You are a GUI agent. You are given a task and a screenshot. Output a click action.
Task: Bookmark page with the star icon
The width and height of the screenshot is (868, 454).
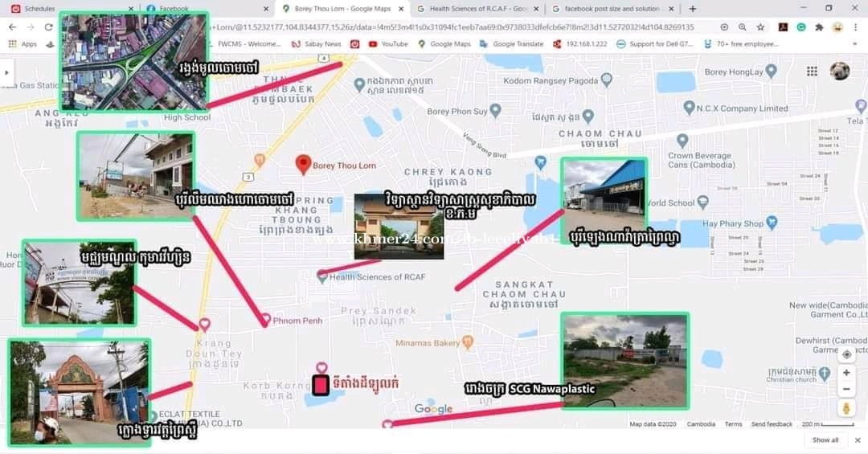pyautogui.click(x=760, y=27)
